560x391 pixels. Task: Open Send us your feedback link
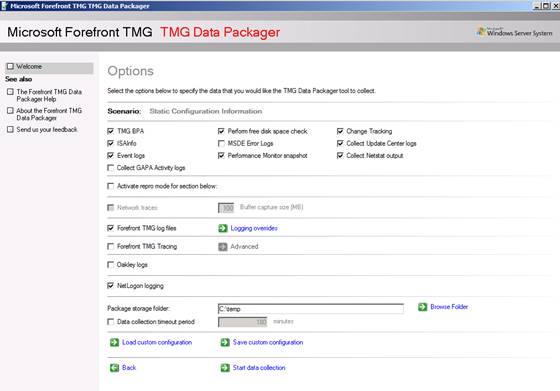coord(47,129)
